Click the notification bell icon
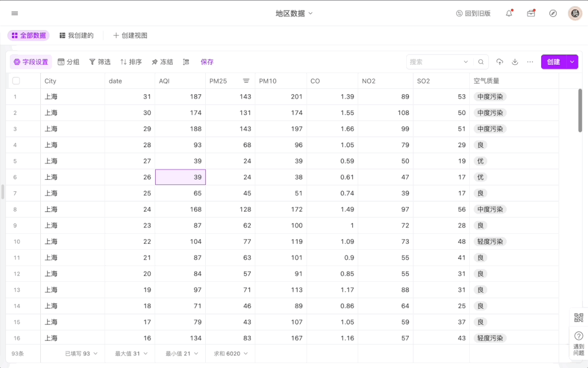The width and height of the screenshot is (588, 368). click(509, 13)
